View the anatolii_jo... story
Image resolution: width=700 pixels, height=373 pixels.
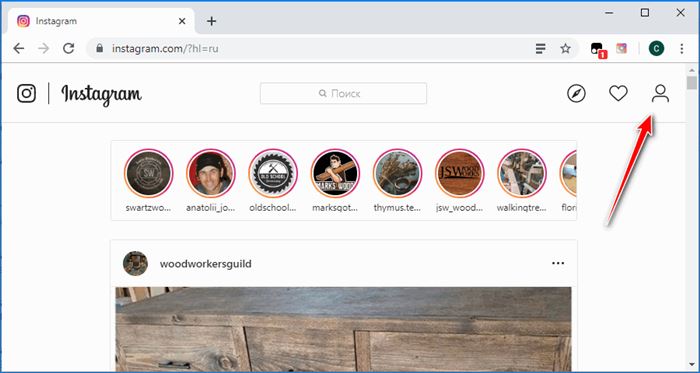click(x=211, y=173)
